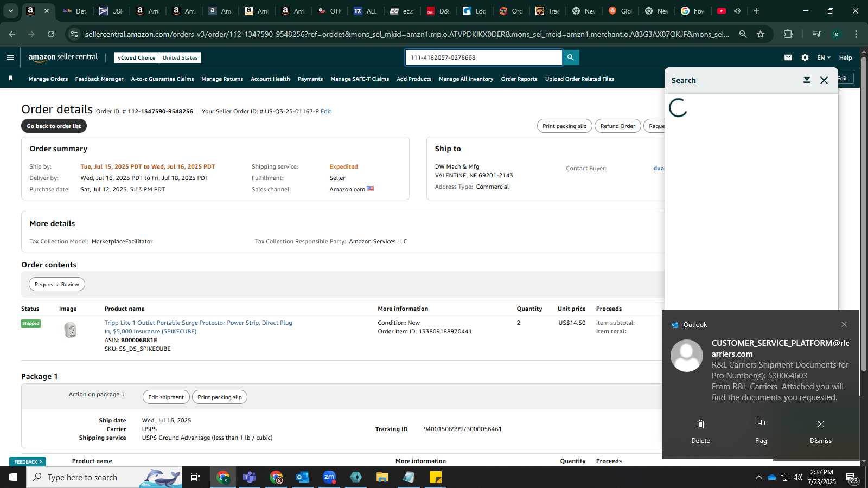Viewport: 868px width, 488px height.
Task: Open Outlook from the taskbar
Action: pyautogui.click(x=303, y=477)
